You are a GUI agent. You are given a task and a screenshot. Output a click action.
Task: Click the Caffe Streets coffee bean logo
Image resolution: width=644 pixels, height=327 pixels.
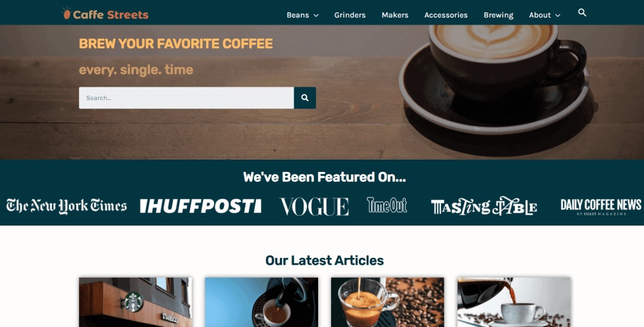[67, 14]
